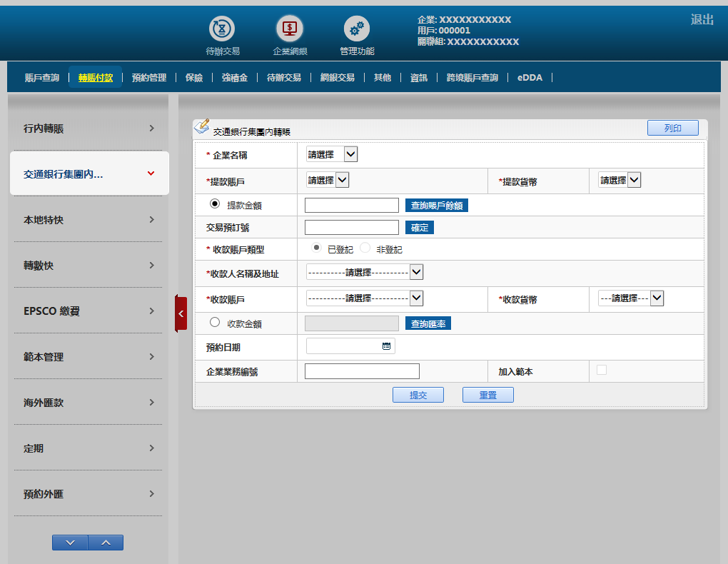This screenshot has height=564, width=728.
Task: Focus the 企業業務編號 input field
Action: (x=362, y=371)
